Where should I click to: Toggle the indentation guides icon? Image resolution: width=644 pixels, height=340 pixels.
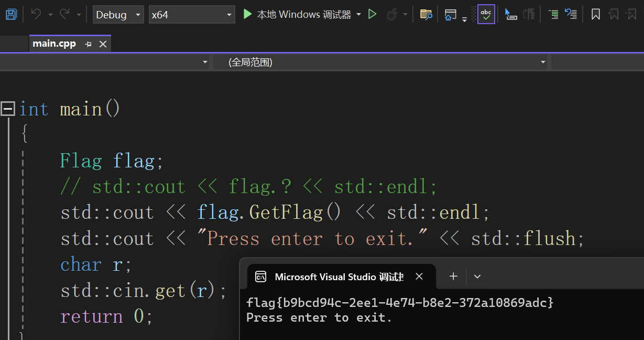click(553, 14)
